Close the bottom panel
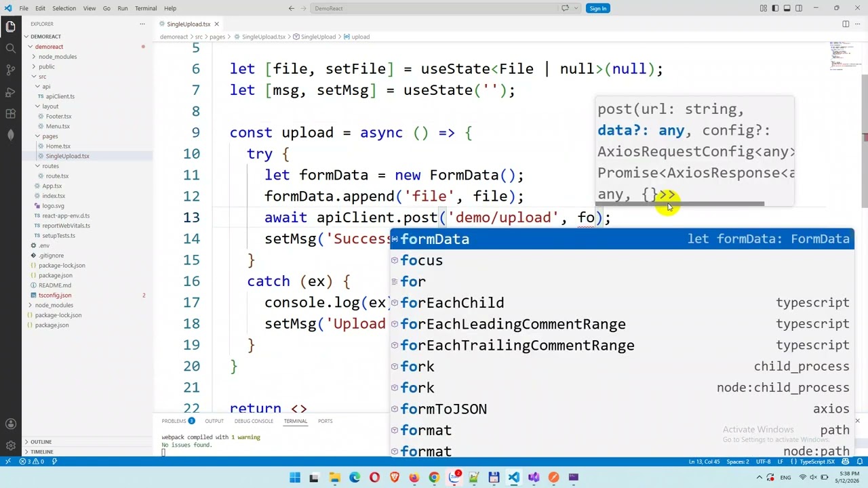 coord(857,422)
